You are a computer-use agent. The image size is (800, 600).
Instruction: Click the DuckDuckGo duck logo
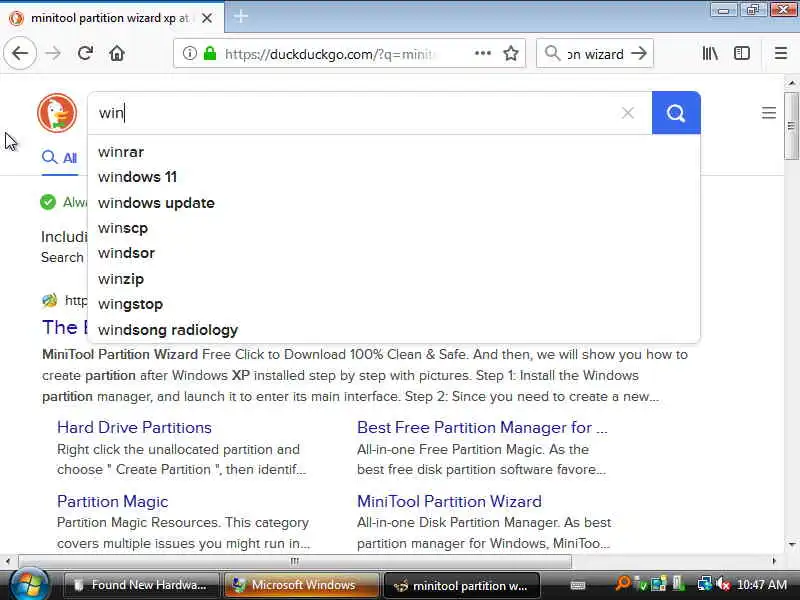coord(57,113)
